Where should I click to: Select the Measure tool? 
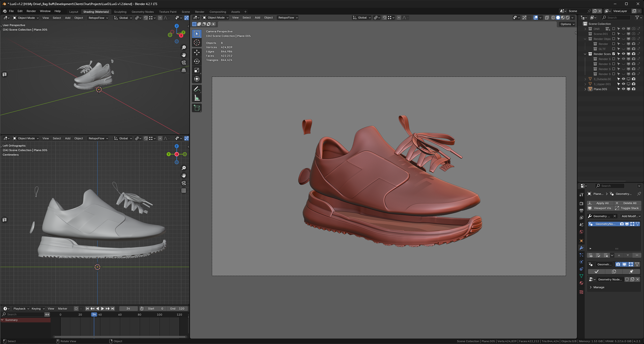197,98
